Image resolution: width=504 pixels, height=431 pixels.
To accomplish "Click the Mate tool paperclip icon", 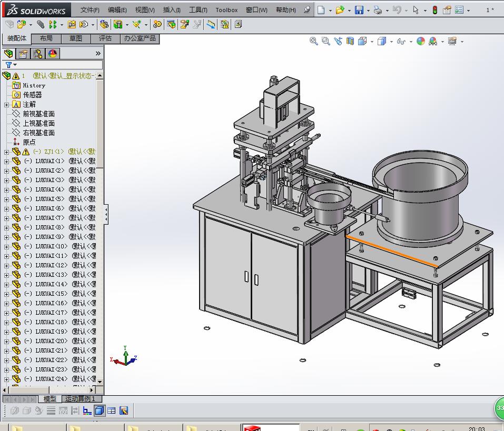I will click(40, 24).
